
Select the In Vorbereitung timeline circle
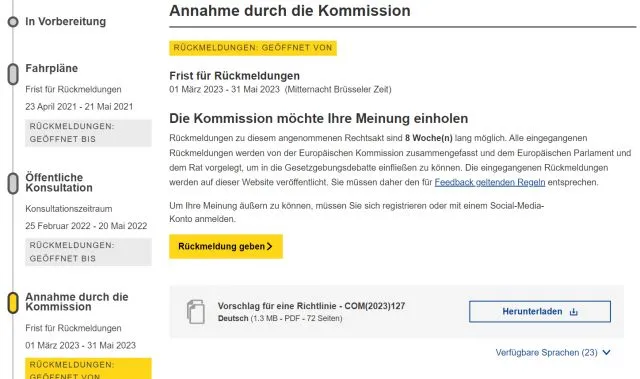coord(13,22)
